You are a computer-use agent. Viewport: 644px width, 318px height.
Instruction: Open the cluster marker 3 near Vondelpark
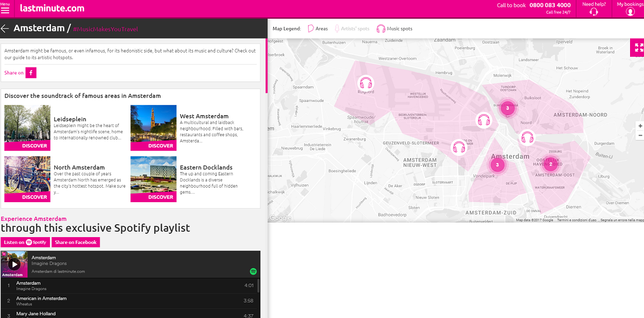tap(497, 165)
